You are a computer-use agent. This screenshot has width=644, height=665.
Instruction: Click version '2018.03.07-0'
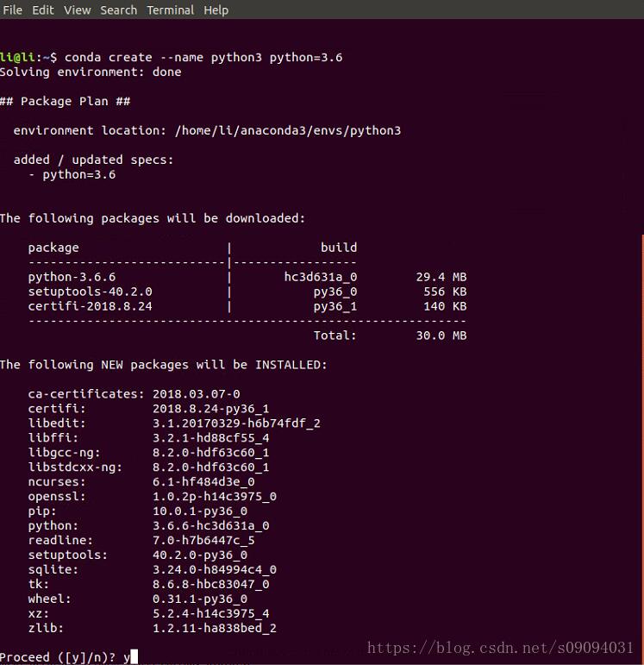[197, 394]
